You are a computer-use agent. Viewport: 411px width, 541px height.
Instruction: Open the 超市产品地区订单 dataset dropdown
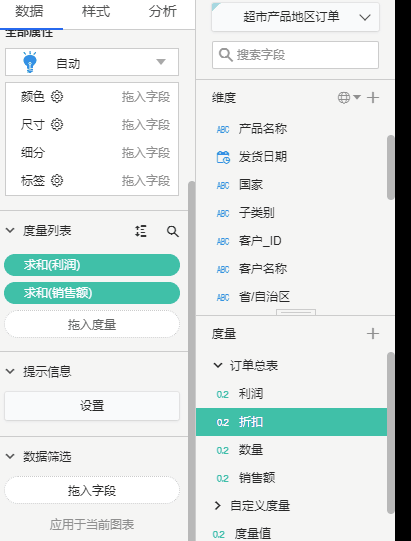pyautogui.click(x=295, y=17)
